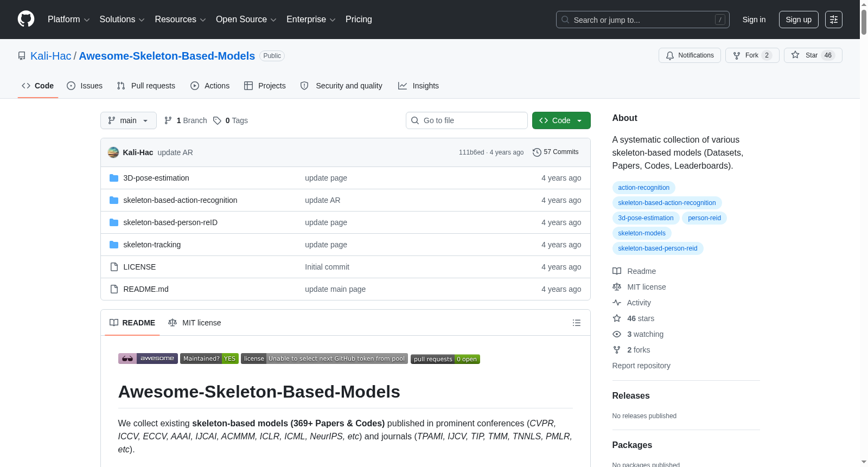Show the README outline list icon
868x467 pixels.
(x=577, y=323)
